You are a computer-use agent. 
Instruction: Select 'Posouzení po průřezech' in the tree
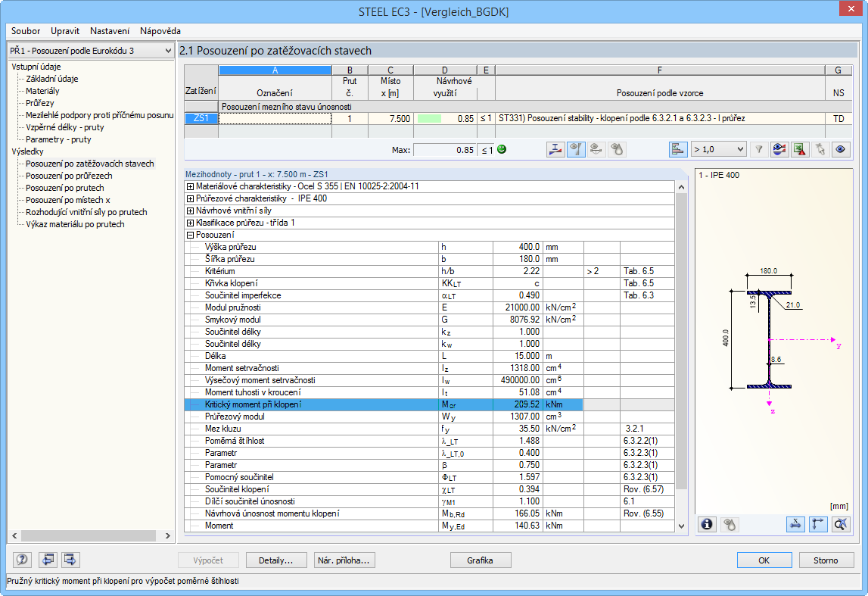point(68,176)
